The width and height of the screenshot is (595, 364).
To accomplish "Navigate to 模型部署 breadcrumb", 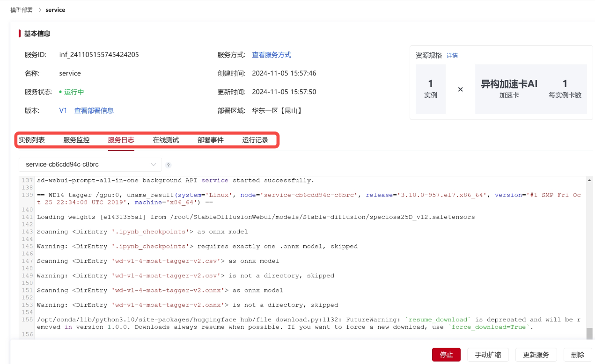I will click(22, 10).
